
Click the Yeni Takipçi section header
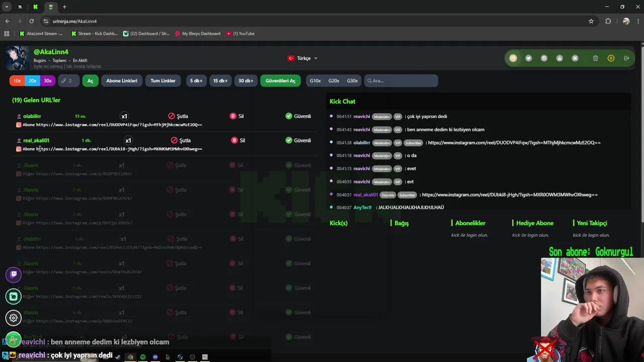click(592, 223)
